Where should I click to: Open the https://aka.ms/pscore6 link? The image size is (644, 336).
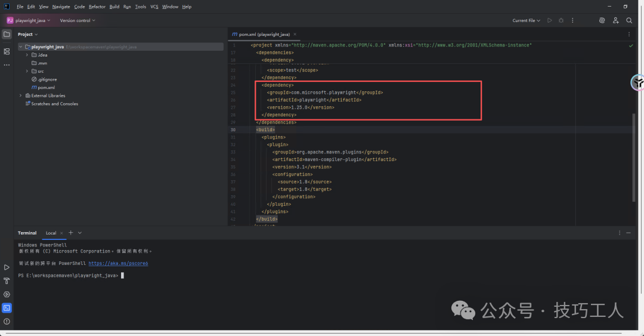[x=118, y=263]
